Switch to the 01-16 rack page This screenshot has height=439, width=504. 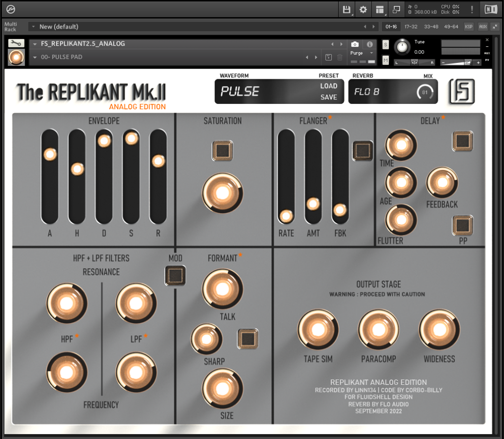[x=391, y=27]
